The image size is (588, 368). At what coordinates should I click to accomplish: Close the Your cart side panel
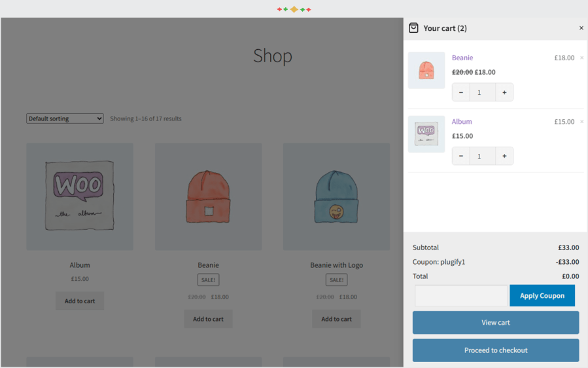click(581, 28)
